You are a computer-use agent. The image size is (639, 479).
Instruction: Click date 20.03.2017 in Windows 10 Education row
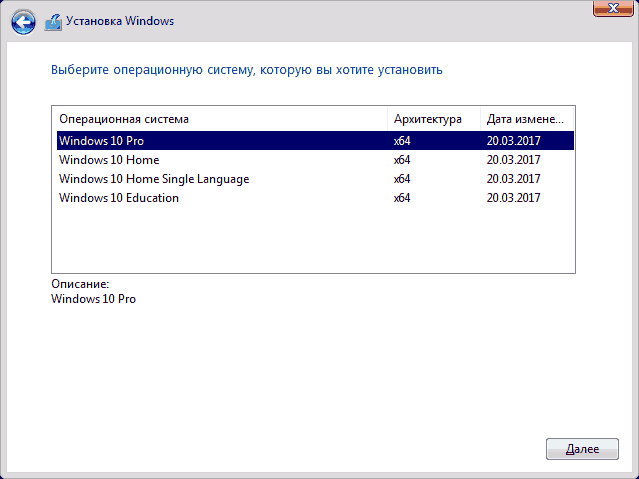[x=513, y=198]
